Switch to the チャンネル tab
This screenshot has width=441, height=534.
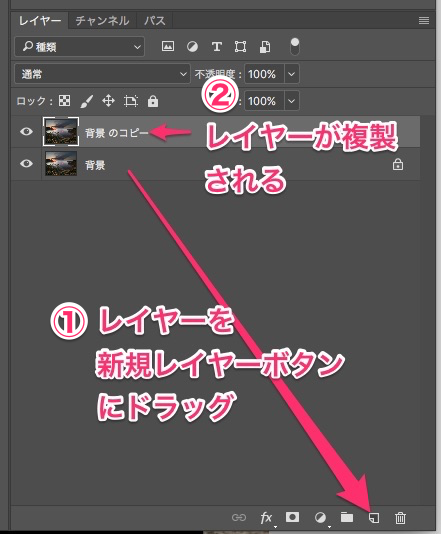tap(102, 21)
